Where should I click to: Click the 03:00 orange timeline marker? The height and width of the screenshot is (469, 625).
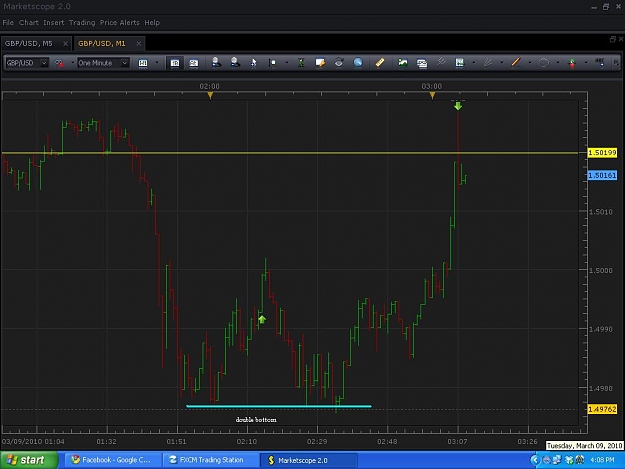[x=432, y=95]
